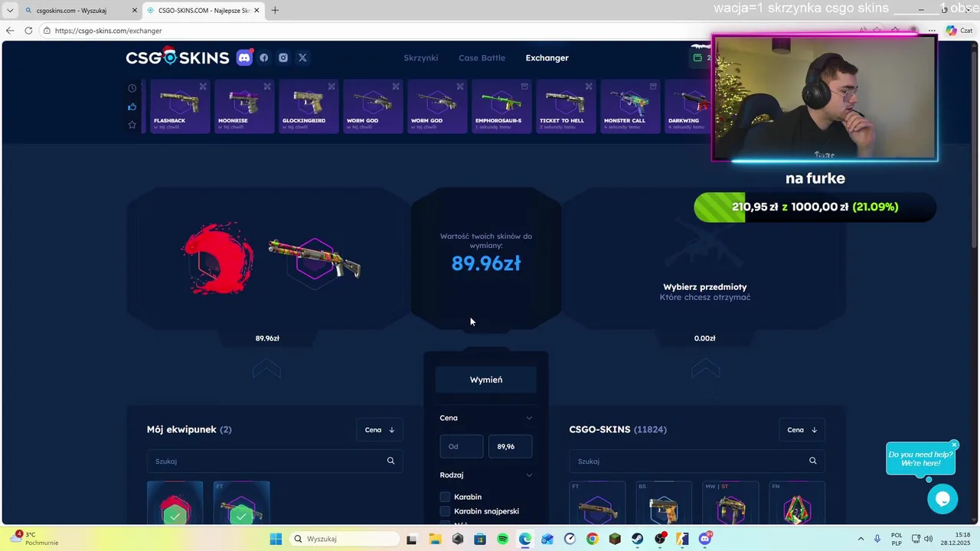Open Microsoft Store from the taskbar
Image resolution: width=980 pixels, height=551 pixels.
tap(480, 539)
